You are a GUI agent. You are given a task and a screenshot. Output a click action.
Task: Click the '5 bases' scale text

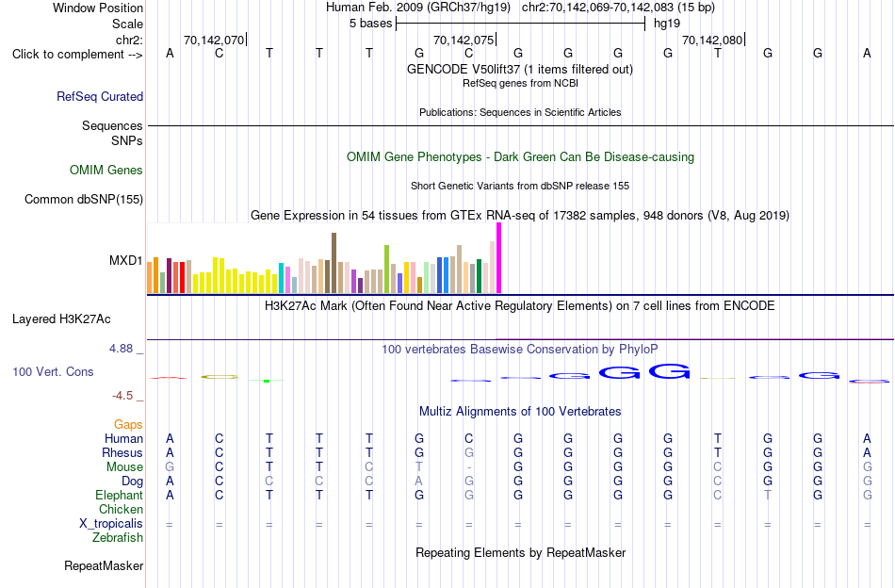click(371, 24)
